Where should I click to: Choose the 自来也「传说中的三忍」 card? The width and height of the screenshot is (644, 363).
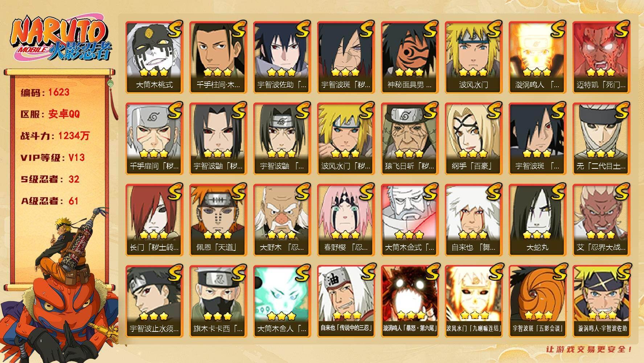pos(346,301)
